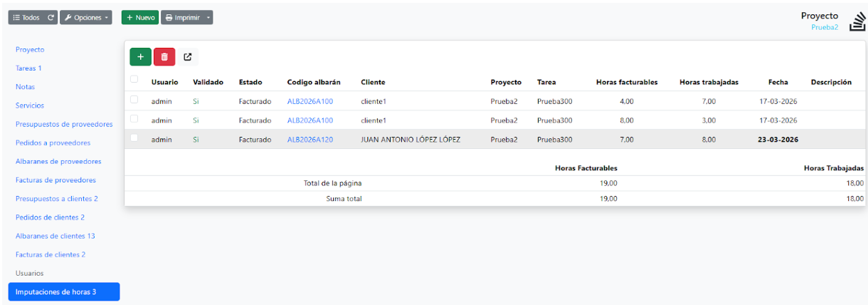This screenshot has height=305, width=868.
Task: Click the open-in-new-window icon
Action: tap(188, 57)
